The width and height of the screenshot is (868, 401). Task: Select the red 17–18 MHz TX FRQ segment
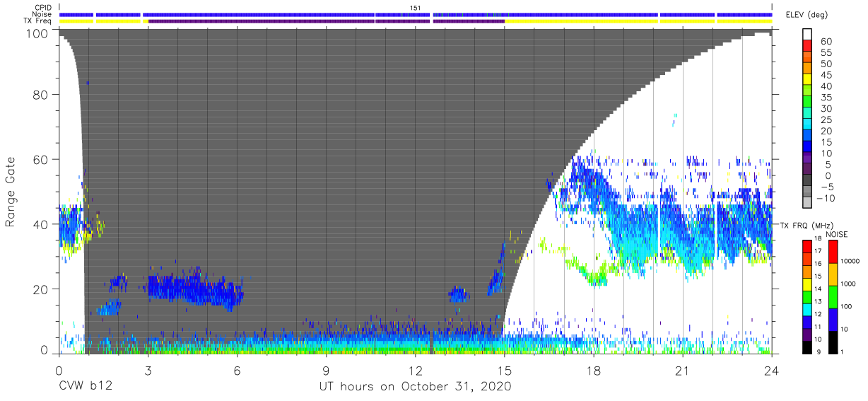[808, 246]
